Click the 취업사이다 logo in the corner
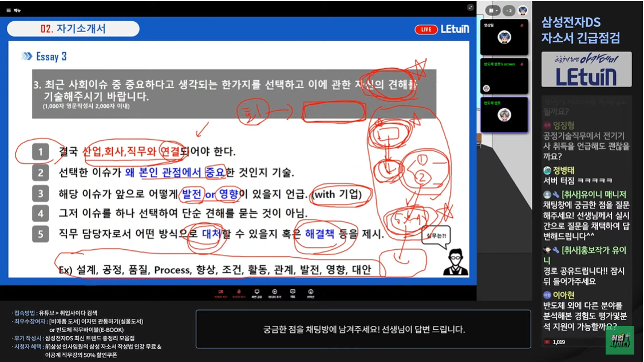The width and height of the screenshot is (644, 362). (x=619, y=340)
